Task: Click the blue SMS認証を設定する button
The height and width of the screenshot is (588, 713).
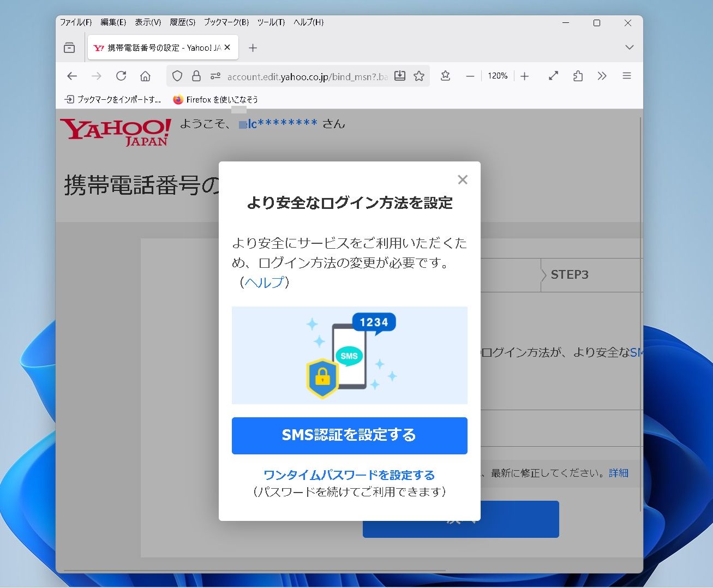Action: [349, 435]
